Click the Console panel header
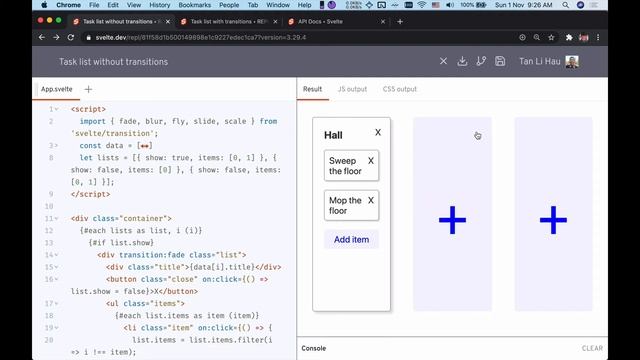The height and width of the screenshot is (360, 640). (x=313, y=348)
